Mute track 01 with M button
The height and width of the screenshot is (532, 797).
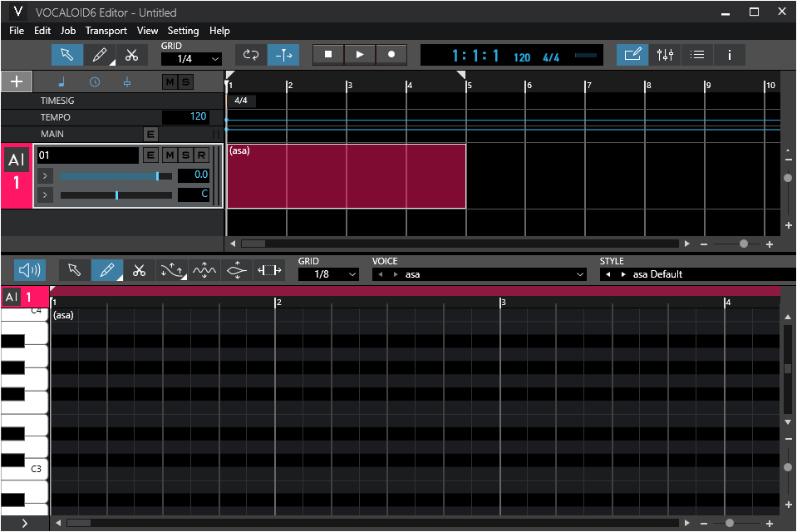(x=170, y=155)
